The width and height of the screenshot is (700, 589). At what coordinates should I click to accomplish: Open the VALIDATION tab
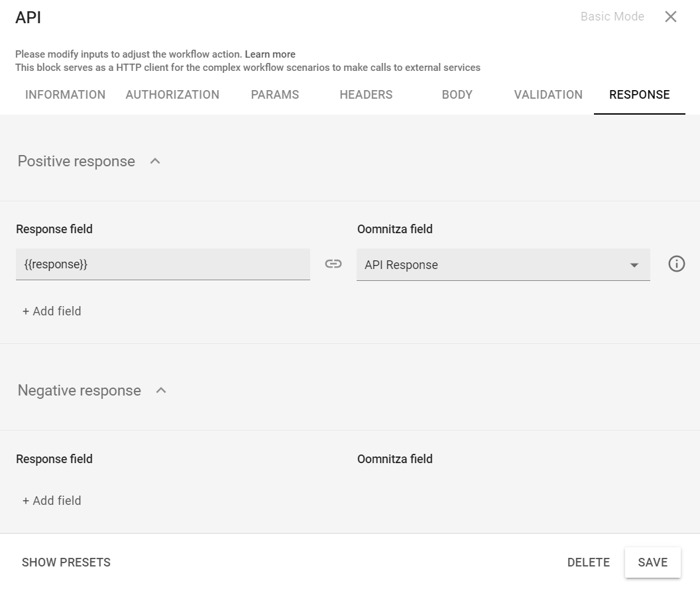(x=548, y=95)
